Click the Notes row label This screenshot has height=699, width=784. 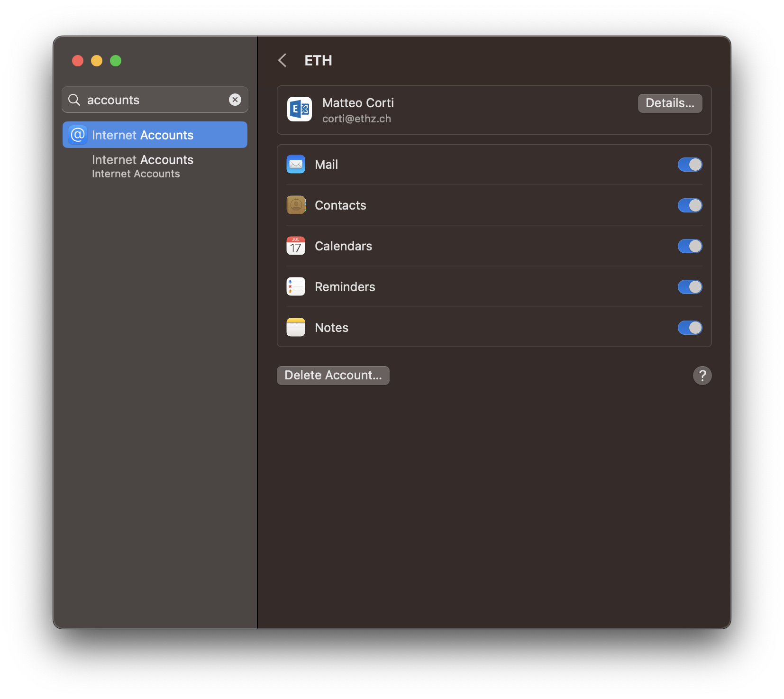332,328
